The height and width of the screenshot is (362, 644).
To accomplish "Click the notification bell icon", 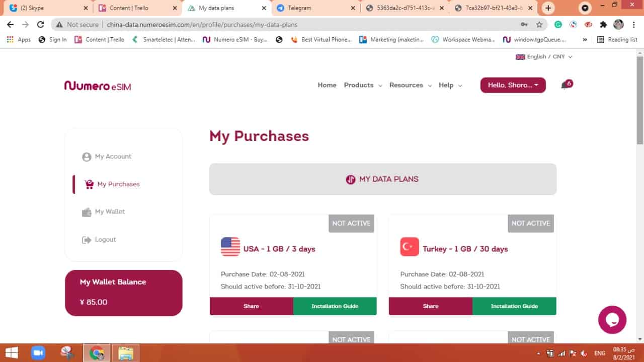I will click(565, 86).
